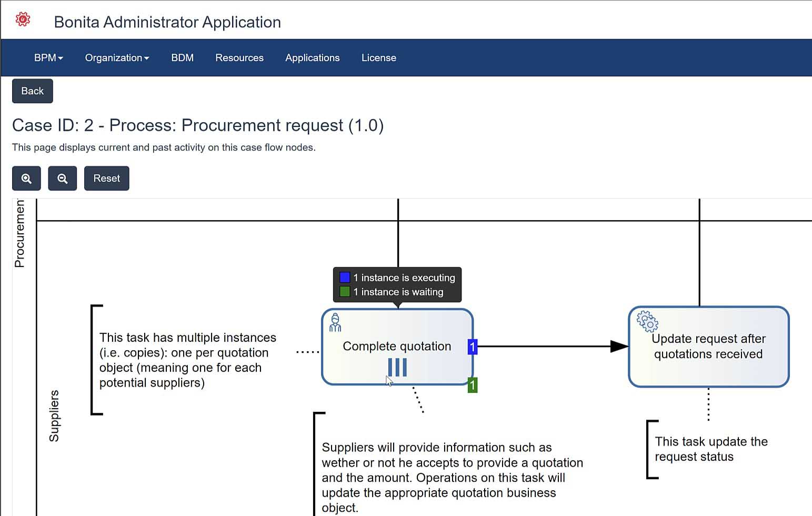This screenshot has width=812, height=516.
Task: Reset the diagram zoom
Action: point(107,178)
